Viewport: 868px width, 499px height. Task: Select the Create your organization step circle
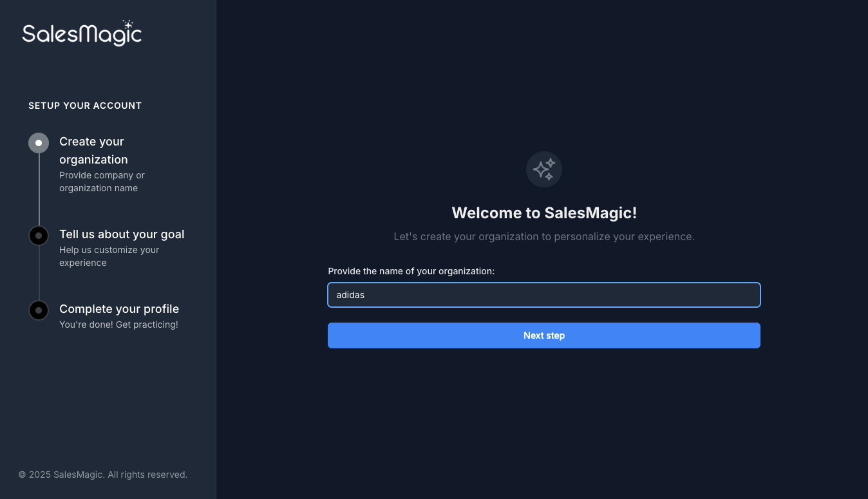tap(39, 143)
